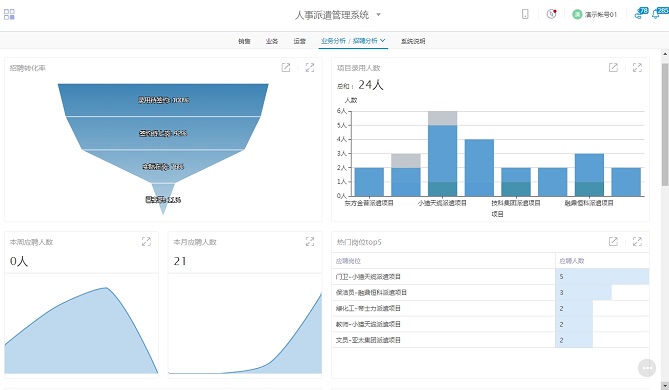Image resolution: width=669 pixels, height=390 pixels.
Task: Select the 保洁员 row in top5 table
Action: [490, 292]
